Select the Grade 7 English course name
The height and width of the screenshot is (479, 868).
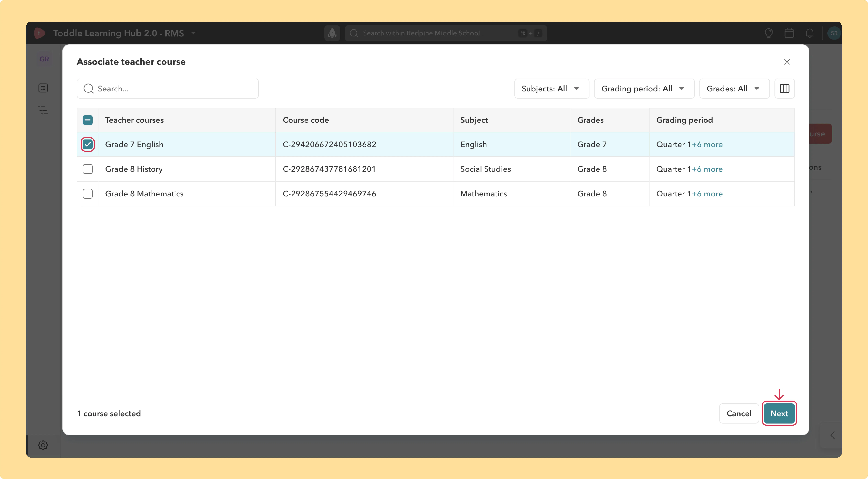[134, 145]
